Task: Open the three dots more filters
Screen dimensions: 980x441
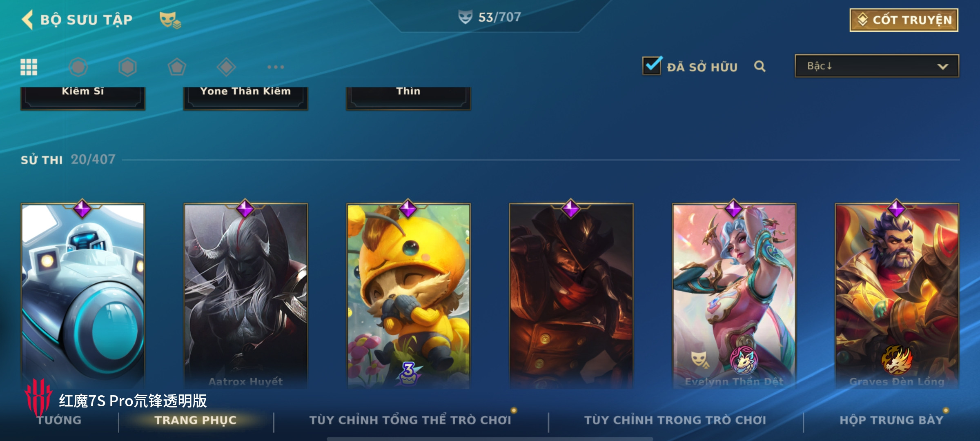Action: click(x=276, y=67)
